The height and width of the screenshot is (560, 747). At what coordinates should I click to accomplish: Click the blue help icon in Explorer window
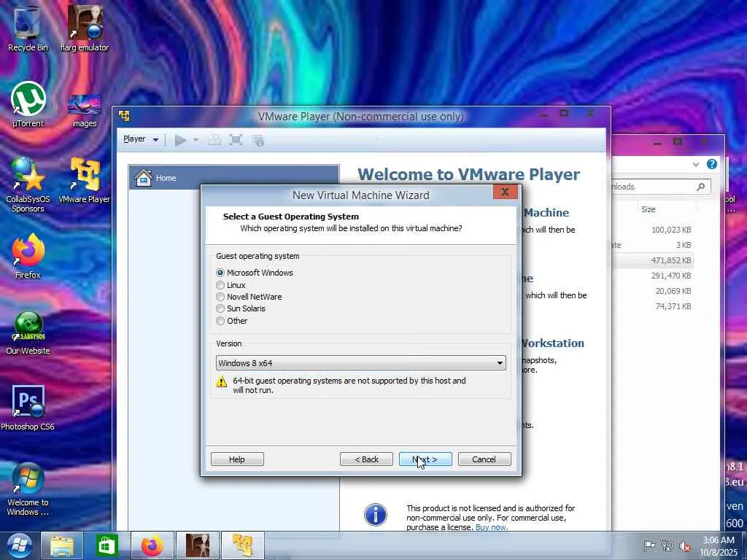(712, 164)
